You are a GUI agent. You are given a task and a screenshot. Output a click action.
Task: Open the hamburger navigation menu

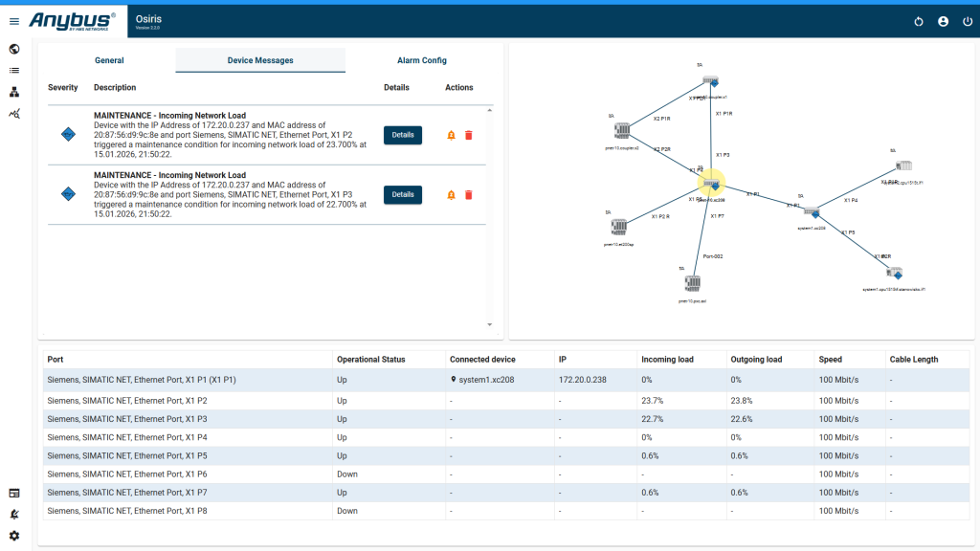pos(13,21)
